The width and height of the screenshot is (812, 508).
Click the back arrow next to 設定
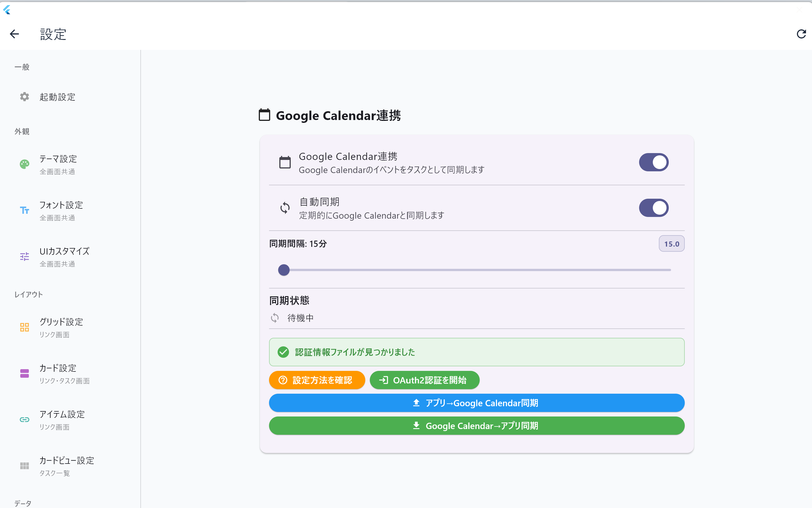click(15, 34)
